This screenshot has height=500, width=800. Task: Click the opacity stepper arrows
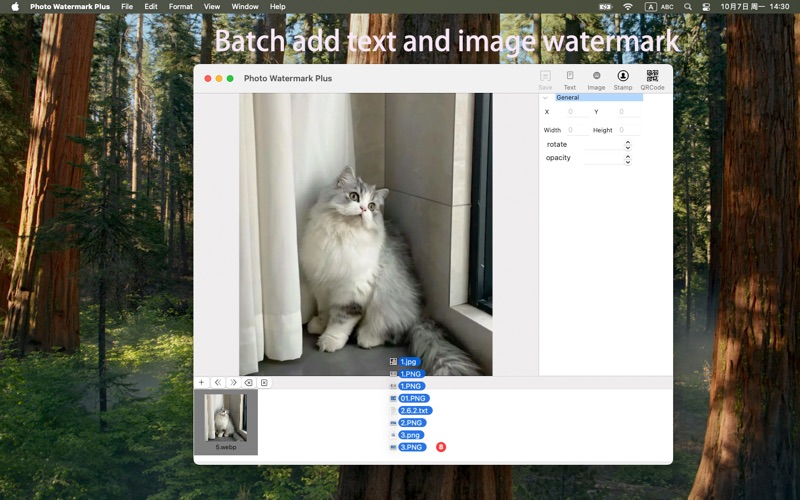pos(628,160)
